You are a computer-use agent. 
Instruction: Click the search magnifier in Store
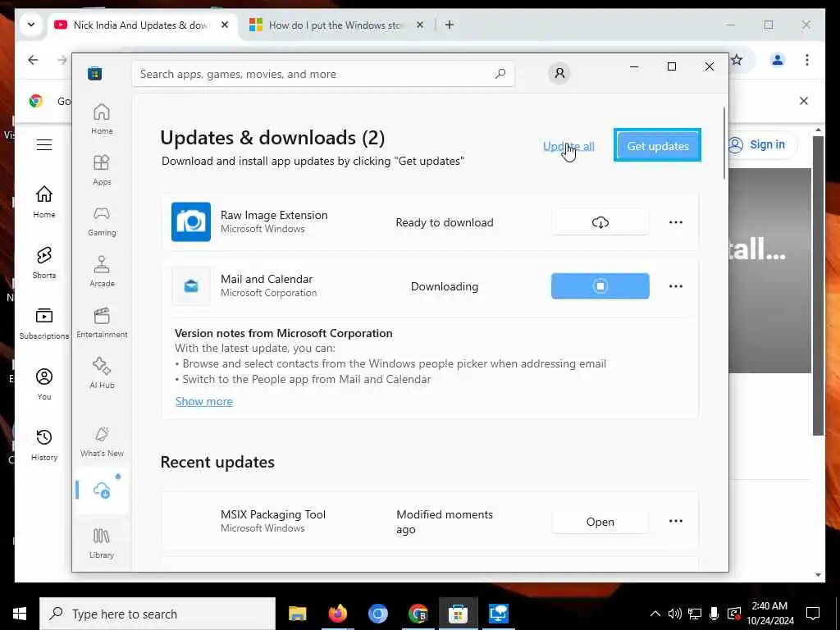(x=500, y=74)
